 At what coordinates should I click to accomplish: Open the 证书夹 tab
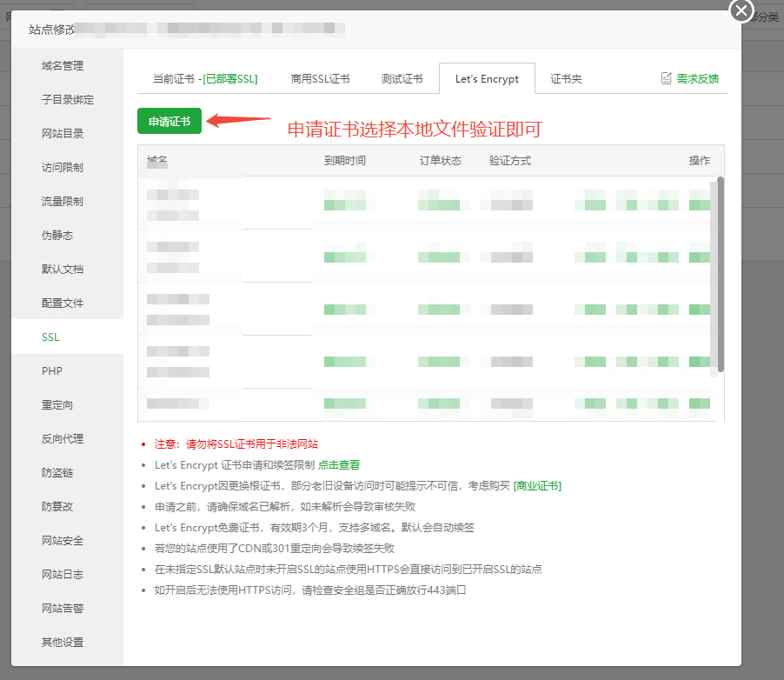pos(566,78)
